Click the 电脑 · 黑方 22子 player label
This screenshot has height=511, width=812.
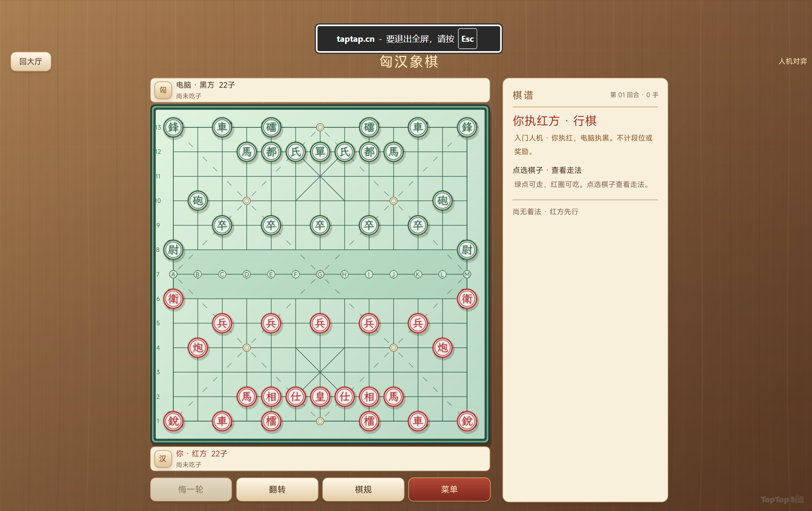click(205, 85)
